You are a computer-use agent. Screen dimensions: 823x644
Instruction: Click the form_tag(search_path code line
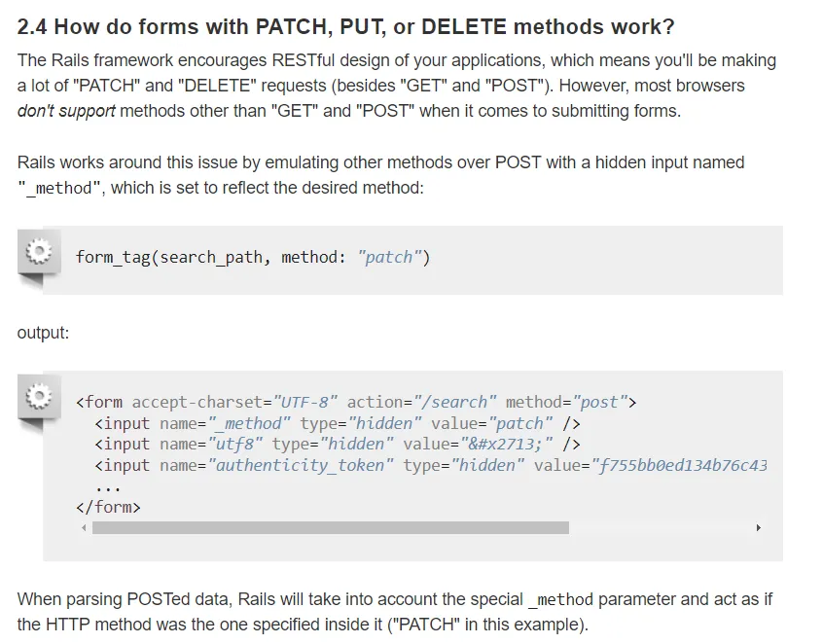(252, 257)
